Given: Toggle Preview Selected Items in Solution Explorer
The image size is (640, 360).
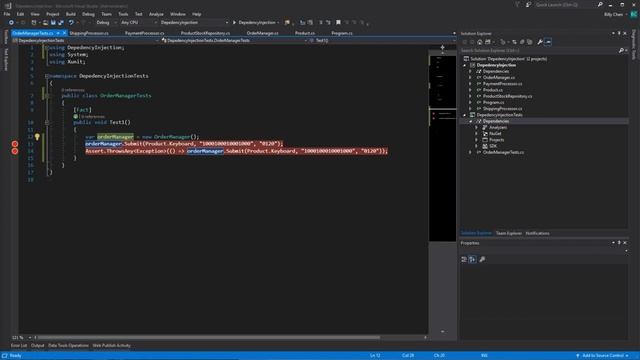Looking at the screenshot, I should [548, 42].
